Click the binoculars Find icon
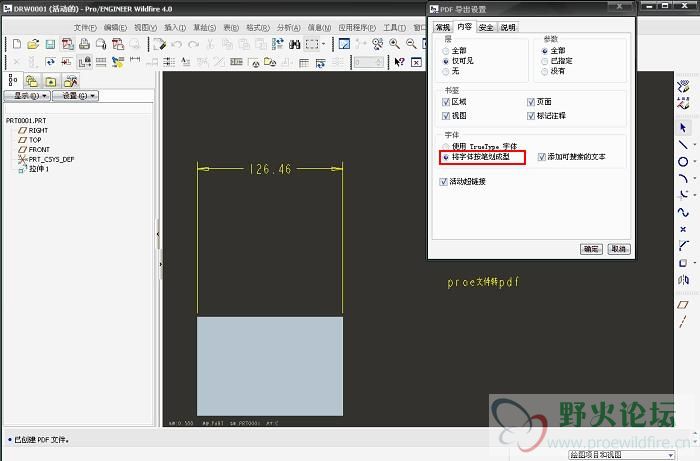The image size is (700, 461). tap(294, 44)
